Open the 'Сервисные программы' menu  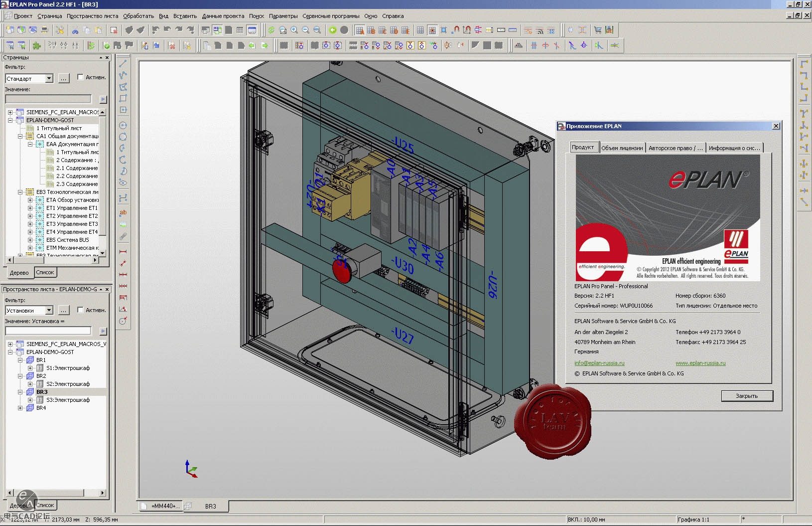331,16
